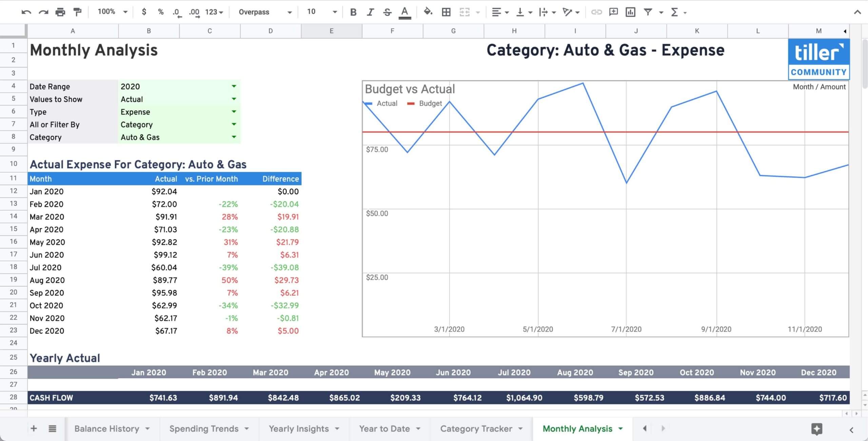Switch to the Year to Date tab

pos(390,429)
